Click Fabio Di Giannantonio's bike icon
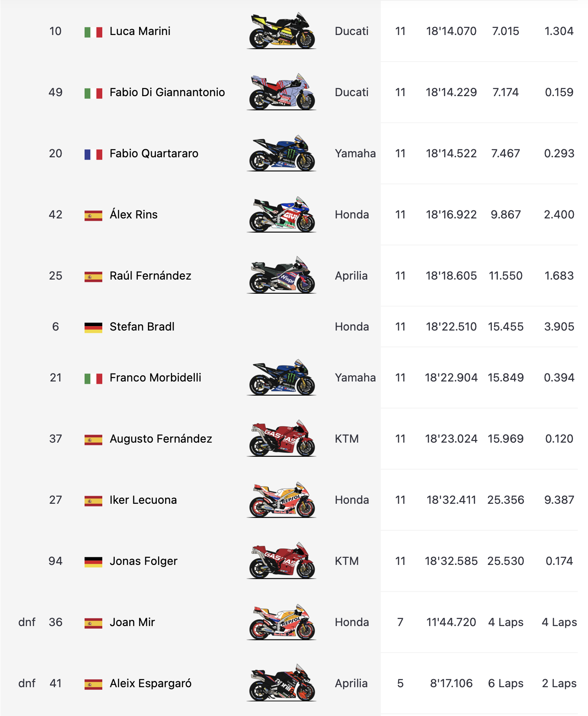Viewport: 588px width, 716px height. click(282, 92)
